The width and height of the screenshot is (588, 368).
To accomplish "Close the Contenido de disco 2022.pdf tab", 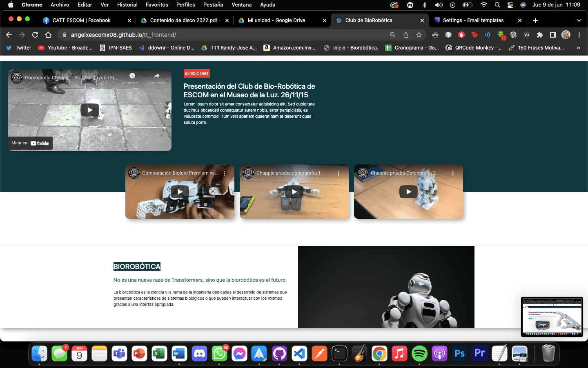I will pyautogui.click(x=227, y=20).
